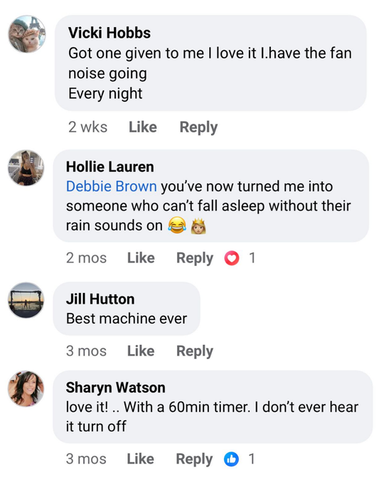Click the heart reaction on Hollie's comment
The image size is (384, 480).
coord(232,258)
